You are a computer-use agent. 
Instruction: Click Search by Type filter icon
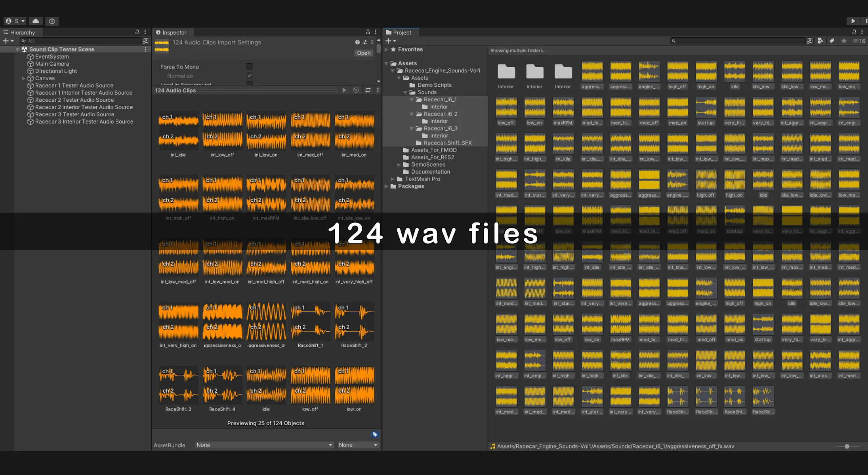[x=820, y=41]
